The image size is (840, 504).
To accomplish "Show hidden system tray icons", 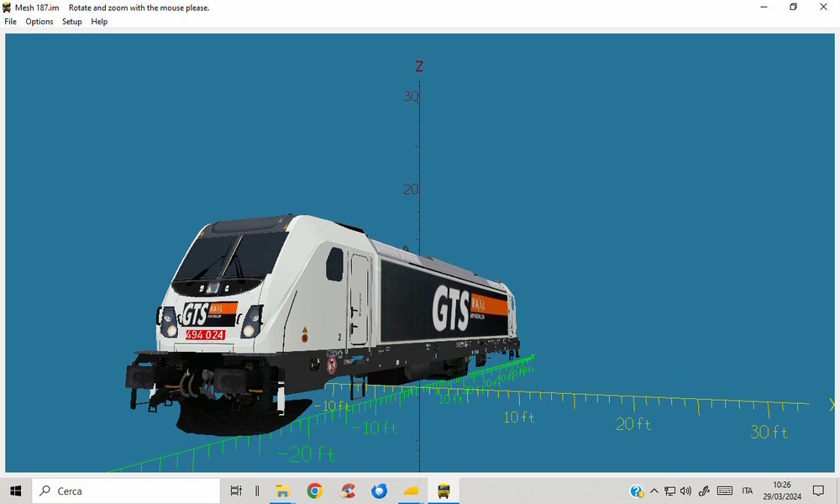I will [654, 491].
